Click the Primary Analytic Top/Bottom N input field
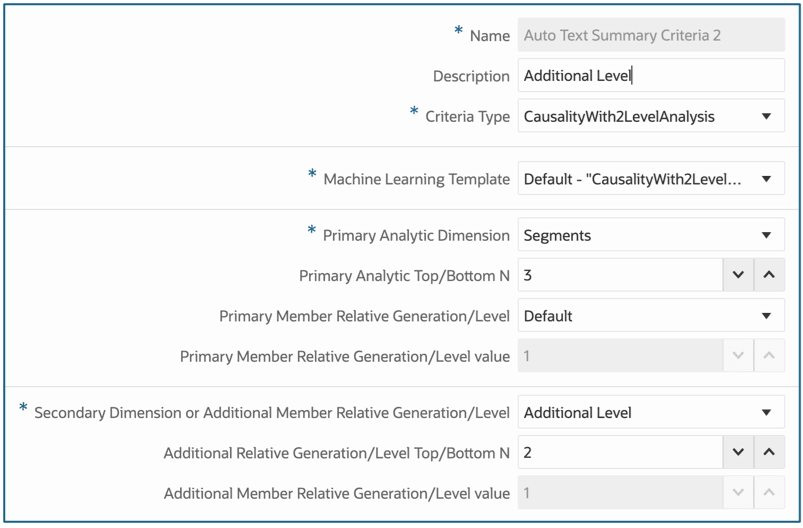 coord(620,275)
